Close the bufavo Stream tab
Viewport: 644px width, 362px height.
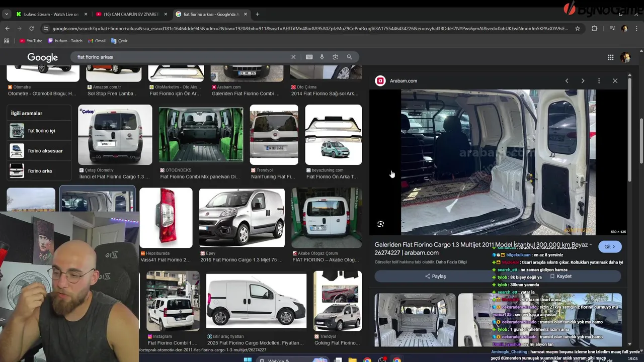(86, 14)
